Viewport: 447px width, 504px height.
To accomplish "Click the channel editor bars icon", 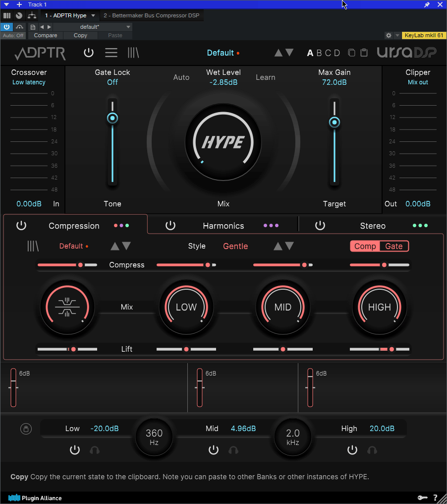I will pyautogui.click(x=7, y=15).
